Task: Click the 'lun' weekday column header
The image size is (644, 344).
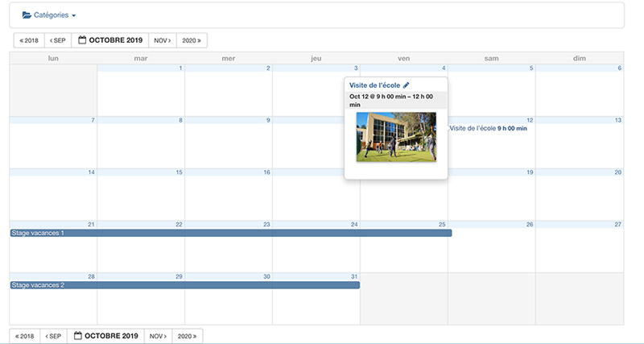Action: (x=53, y=58)
